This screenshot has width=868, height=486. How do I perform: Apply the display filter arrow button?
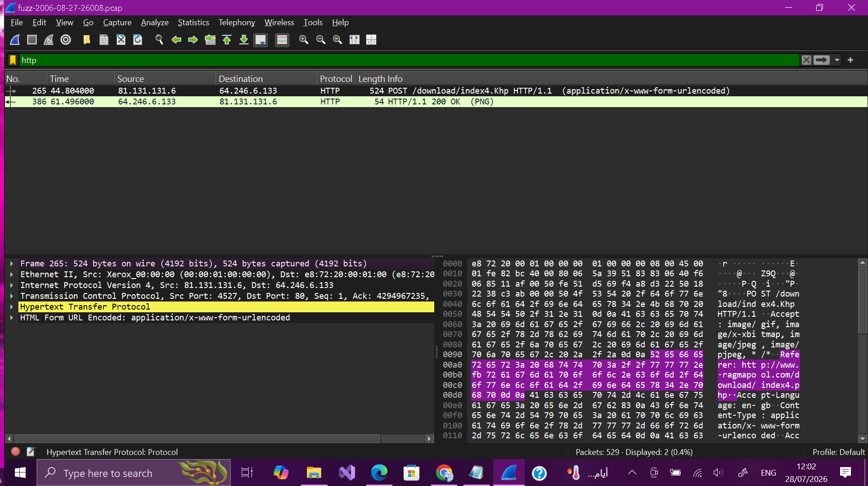(x=822, y=60)
